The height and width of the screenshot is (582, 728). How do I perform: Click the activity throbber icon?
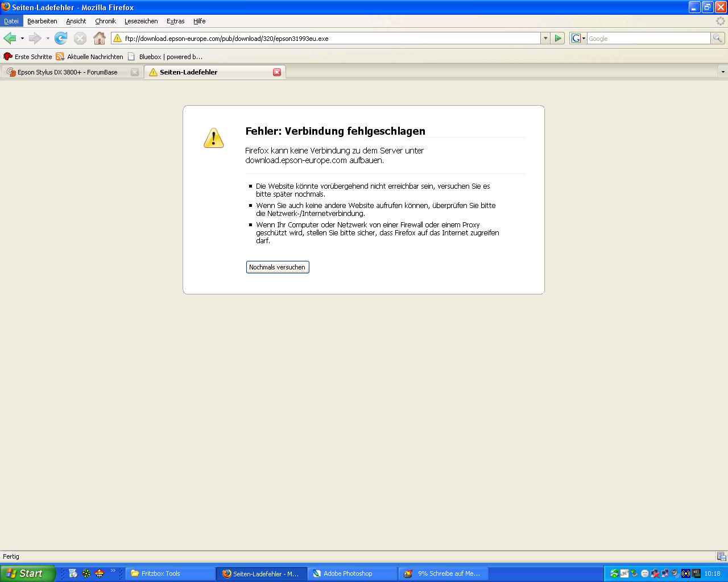click(x=721, y=21)
